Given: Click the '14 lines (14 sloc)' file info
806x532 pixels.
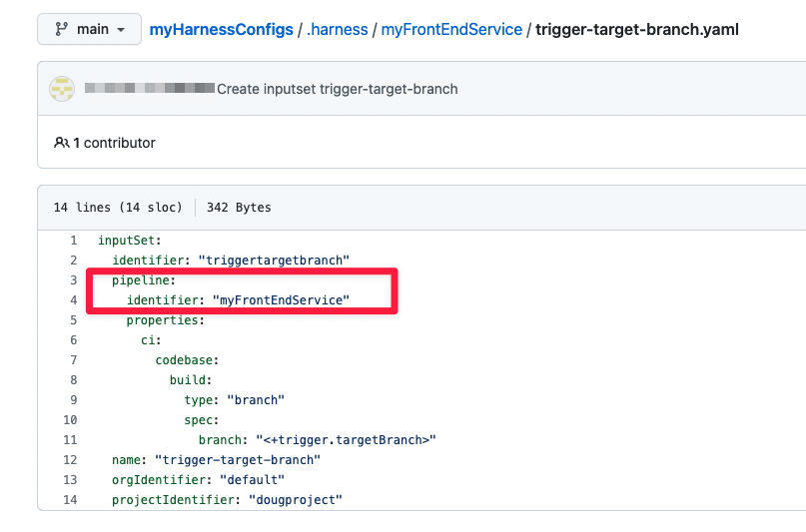Looking at the screenshot, I should coord(118,208).
